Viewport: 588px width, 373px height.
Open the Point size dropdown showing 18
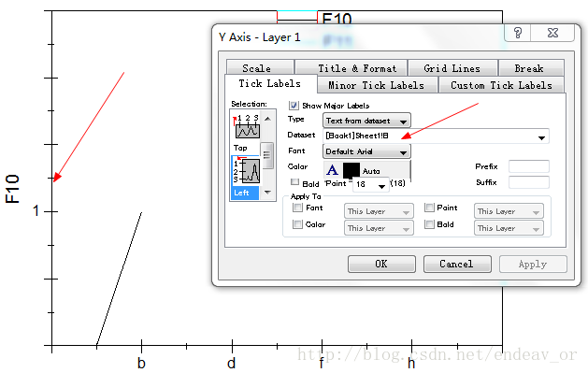point(370,184)
